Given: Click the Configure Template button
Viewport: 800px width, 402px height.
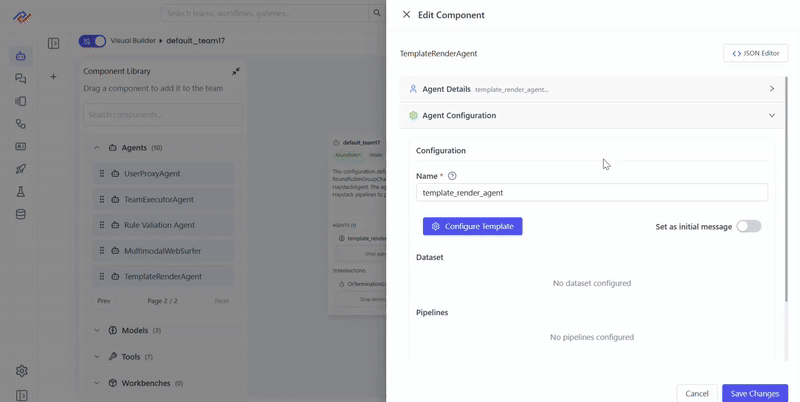Looking at the screenshot, I should click(x=472, y=227).
